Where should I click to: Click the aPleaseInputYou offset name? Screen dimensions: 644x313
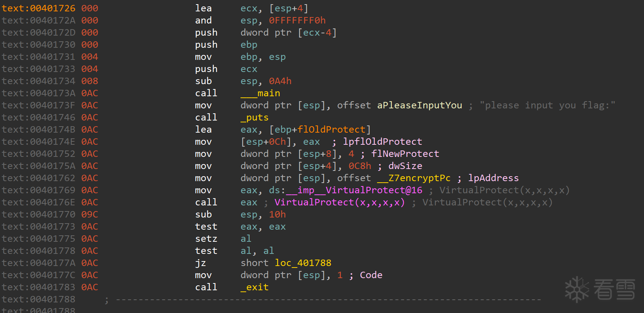[419, 105]
